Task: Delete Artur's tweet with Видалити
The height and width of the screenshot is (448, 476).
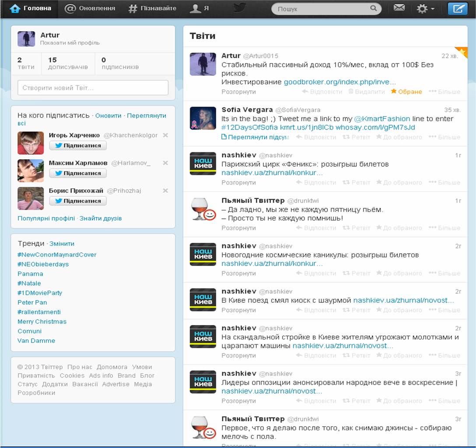Action: coord(367,91)
